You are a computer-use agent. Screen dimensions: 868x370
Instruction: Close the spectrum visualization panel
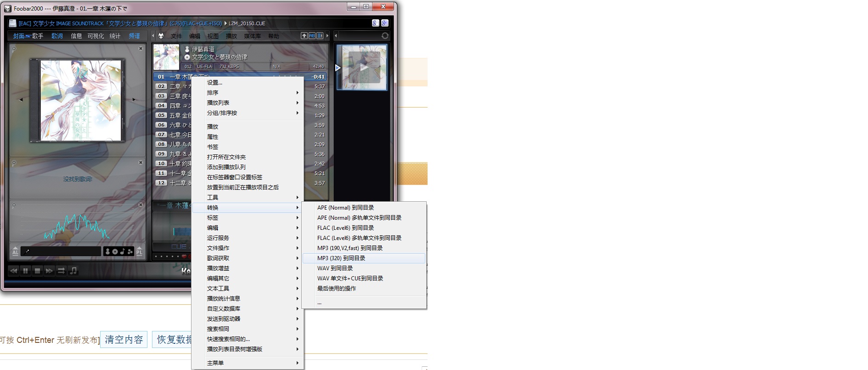(141, 205)
